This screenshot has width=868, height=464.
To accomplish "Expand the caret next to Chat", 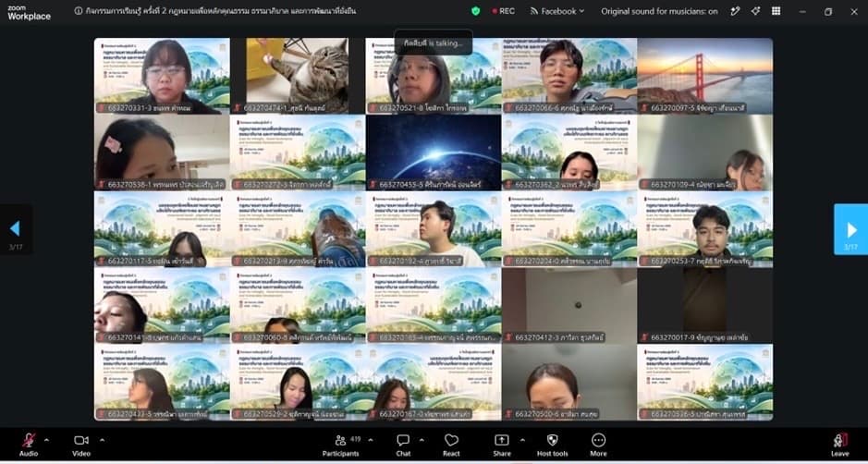I will tap(422, 440).
